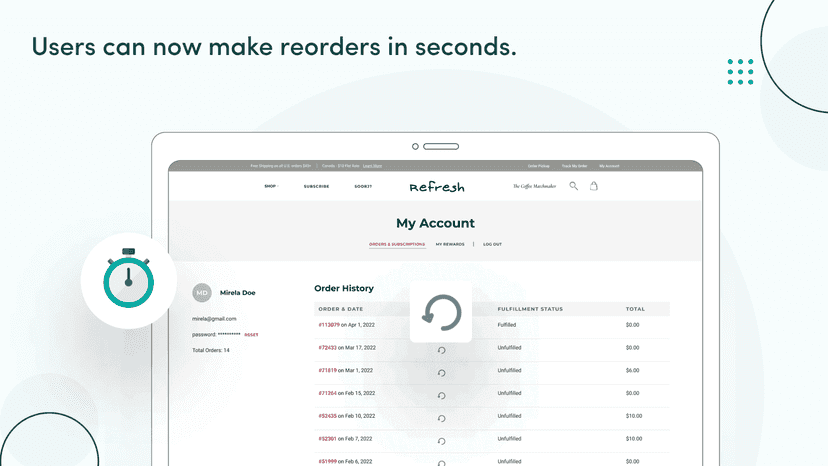Click the Free Shipping announcement text
The height and width of the screenshot is (466, 828).
tap(280, 166)
